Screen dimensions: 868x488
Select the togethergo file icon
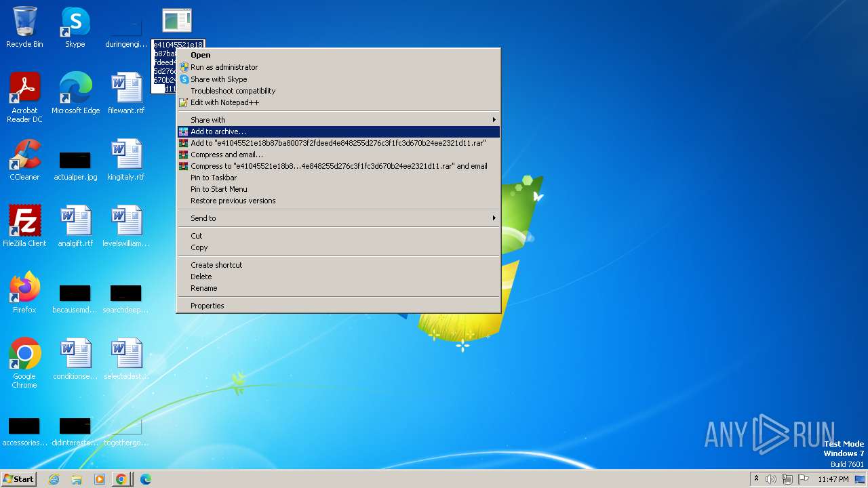pos(126,432)
